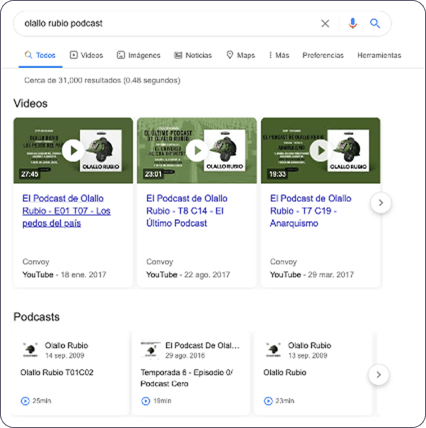426x428 pixels.
Task: Open Herramientas search tools
Action: [x=379, y=55]
